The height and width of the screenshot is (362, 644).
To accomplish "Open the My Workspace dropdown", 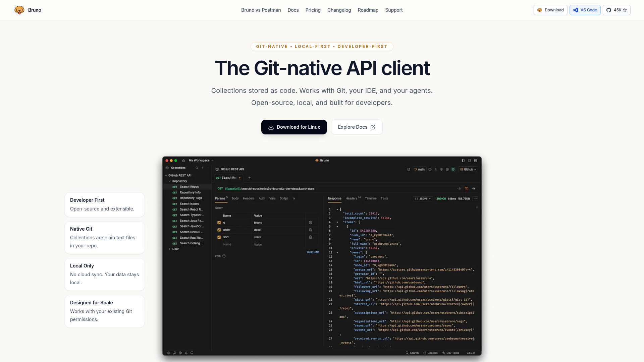I will click(x=201, y=161).
